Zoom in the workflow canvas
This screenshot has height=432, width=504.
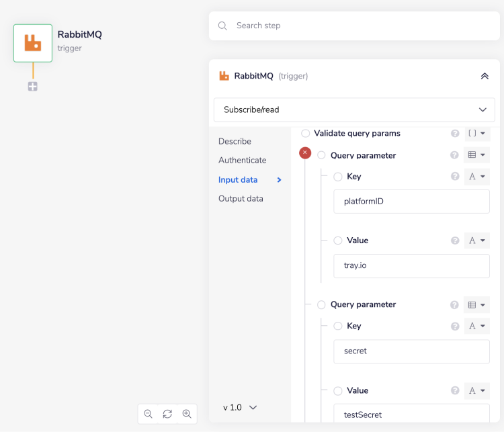coord(187,414)
